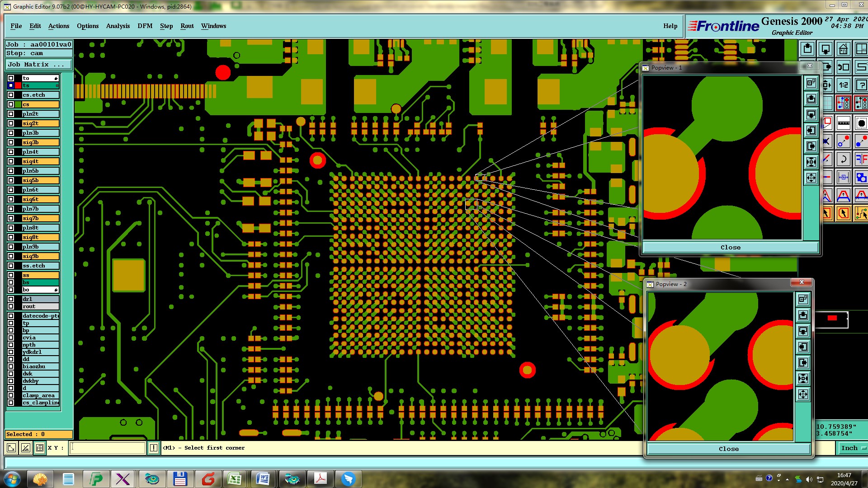Click Popview 2 pan right icon
This screenshot has height=488, width=868.
click(x=803, y=362)
